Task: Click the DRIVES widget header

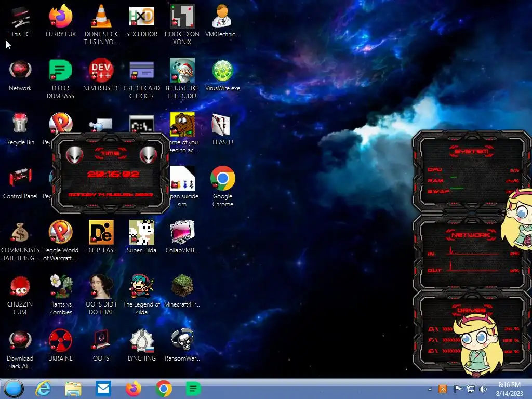Action: [471, 310]
